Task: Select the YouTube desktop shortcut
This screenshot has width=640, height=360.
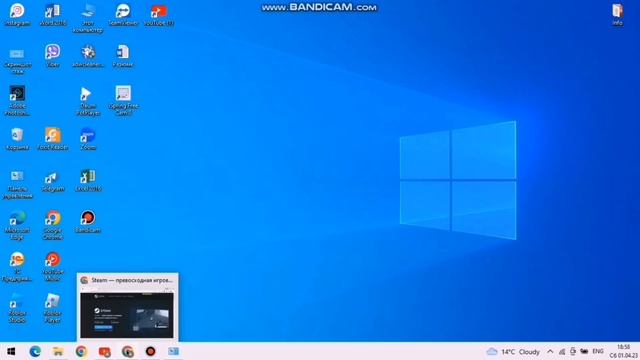Action: coord(158,15)
